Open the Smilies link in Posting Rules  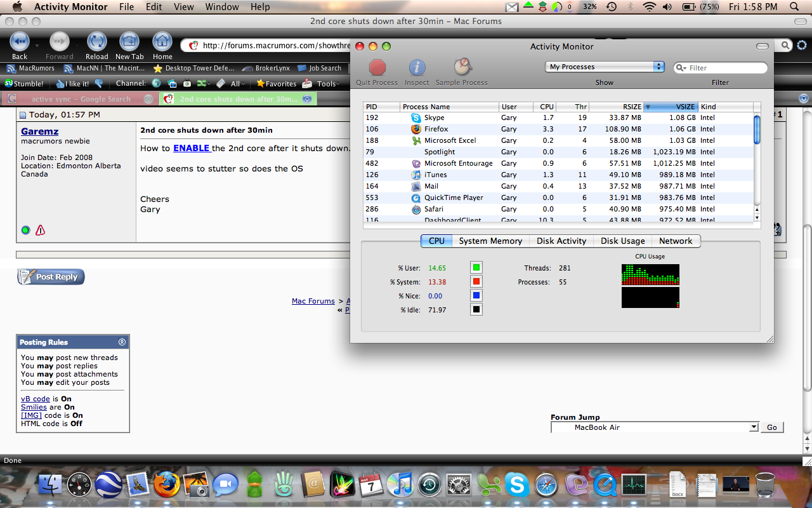[x=34, y=407]
